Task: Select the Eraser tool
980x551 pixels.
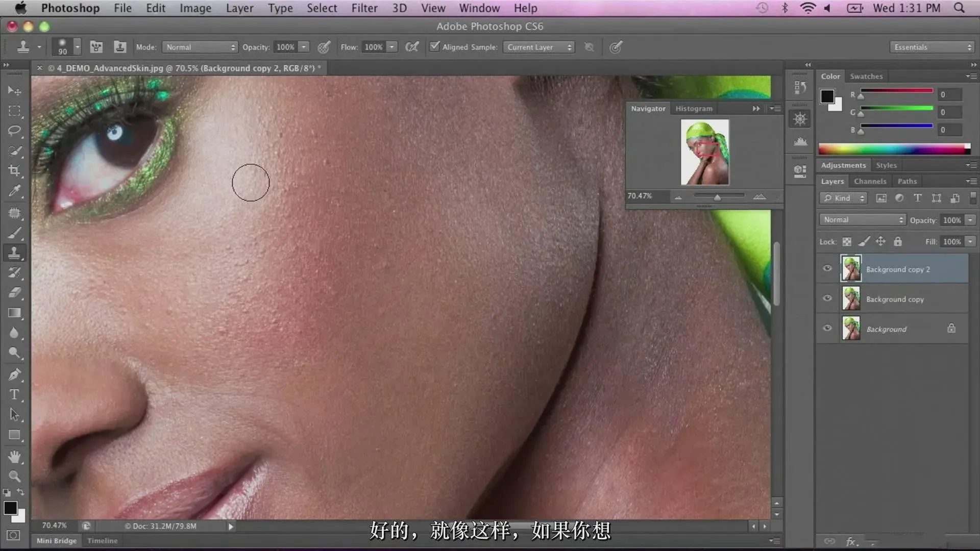Action: click(x=14, y=292)
